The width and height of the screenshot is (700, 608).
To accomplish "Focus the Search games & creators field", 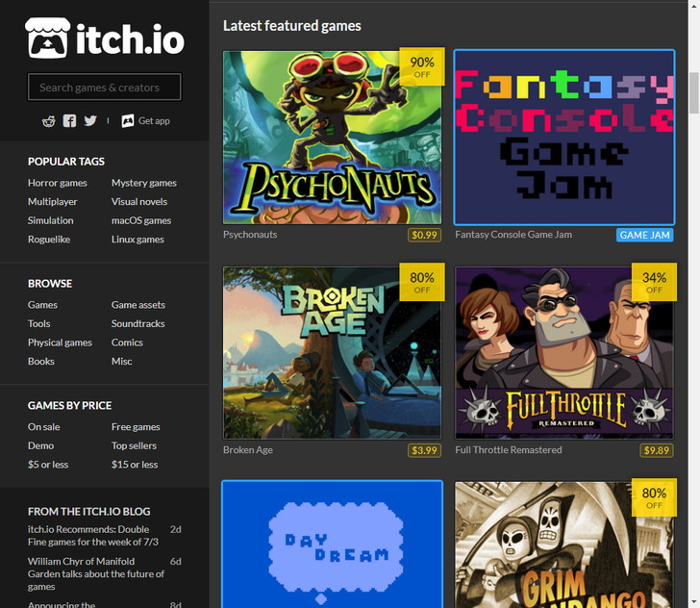I will tap(104, 88).
